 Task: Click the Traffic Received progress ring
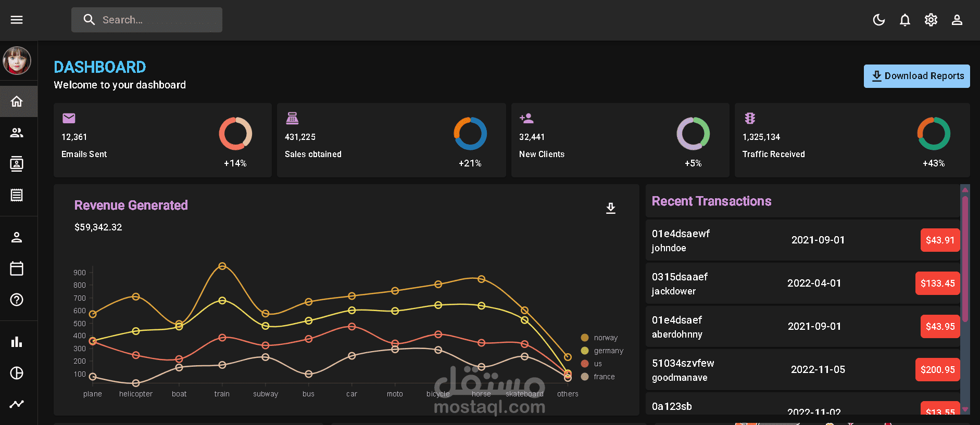click(x=934, y=134)
